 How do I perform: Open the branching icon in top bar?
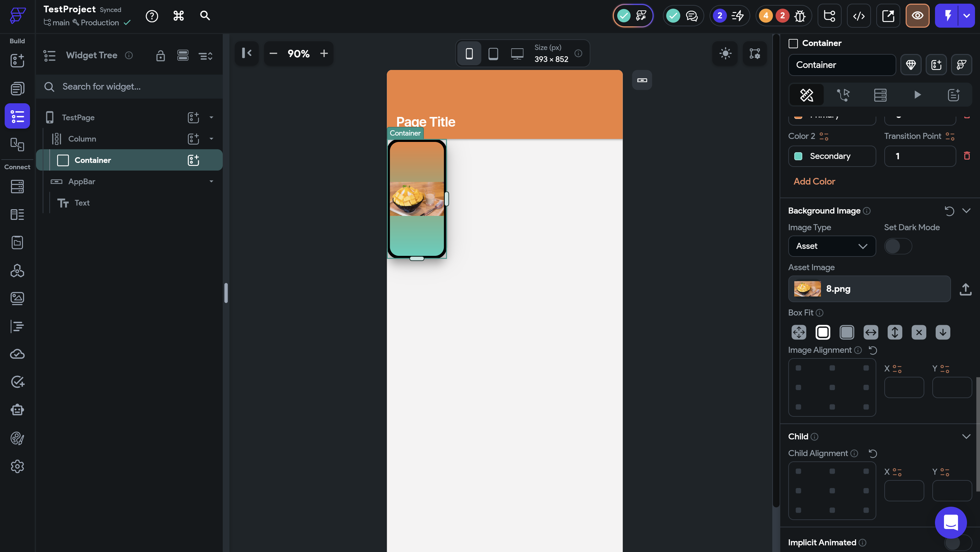tap(829, 16)
